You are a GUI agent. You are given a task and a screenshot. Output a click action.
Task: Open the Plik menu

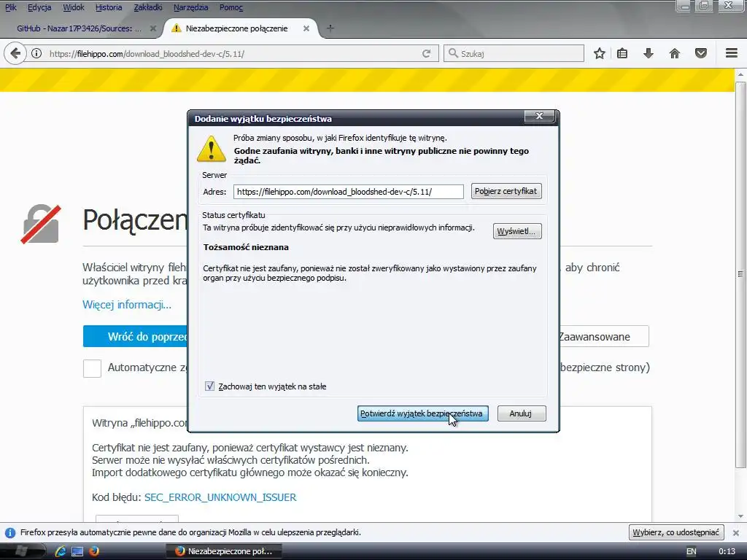click(x=11, y=7)
